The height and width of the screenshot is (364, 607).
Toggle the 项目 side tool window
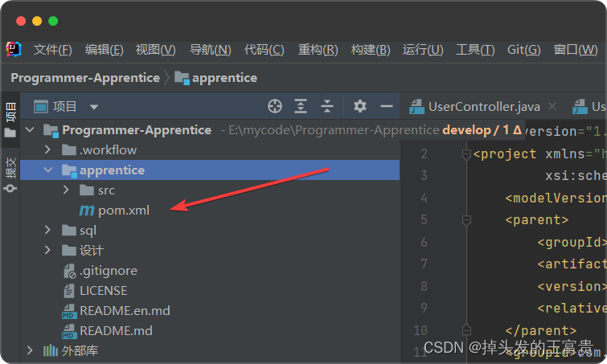point(10,120)
